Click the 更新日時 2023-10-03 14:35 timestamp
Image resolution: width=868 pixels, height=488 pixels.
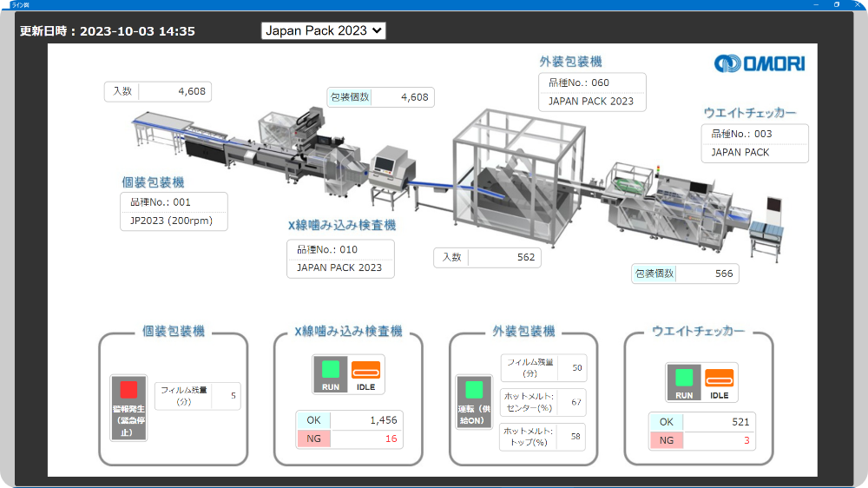(x=108, y=31)
